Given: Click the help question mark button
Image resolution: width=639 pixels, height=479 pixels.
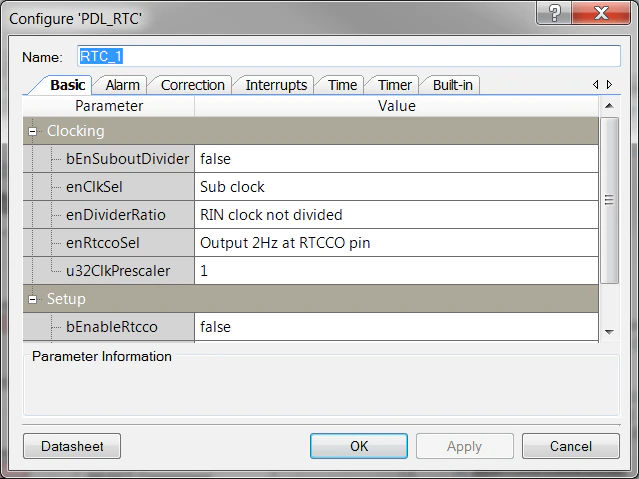Looking at the screenshot, I should click(x=555, y=14).
